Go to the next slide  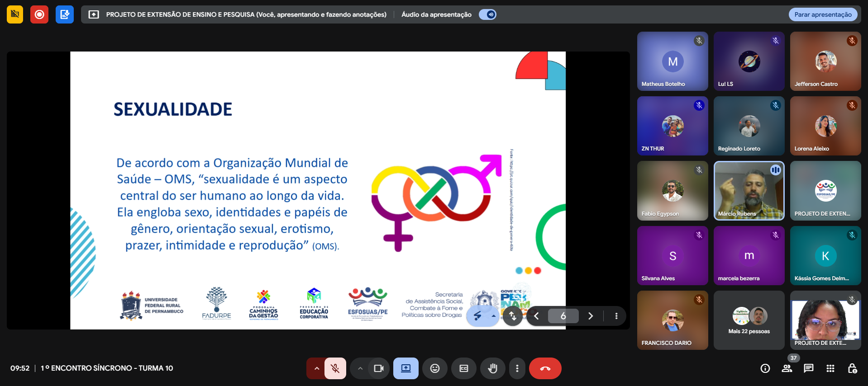(x=591, y=316)
